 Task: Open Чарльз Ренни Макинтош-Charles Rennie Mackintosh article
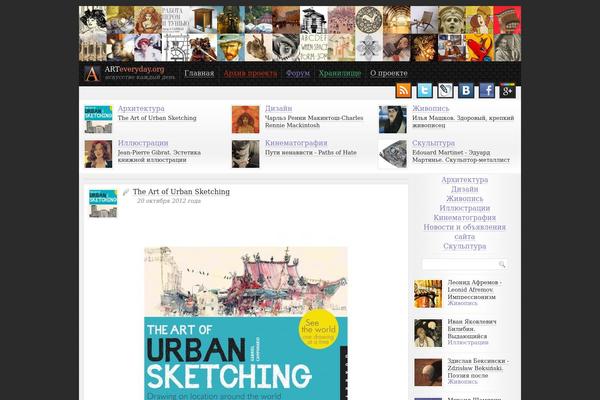314,121
